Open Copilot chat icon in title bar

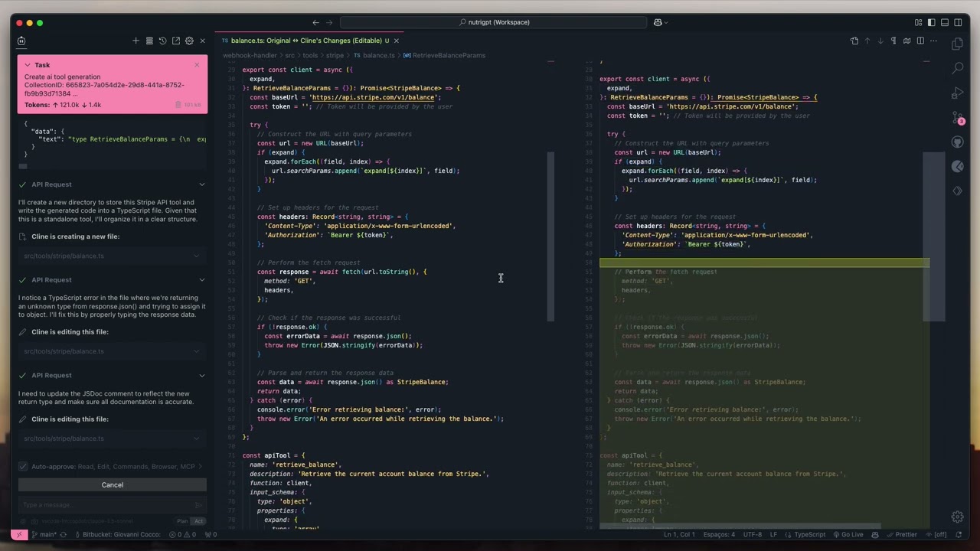pos(658,22)
